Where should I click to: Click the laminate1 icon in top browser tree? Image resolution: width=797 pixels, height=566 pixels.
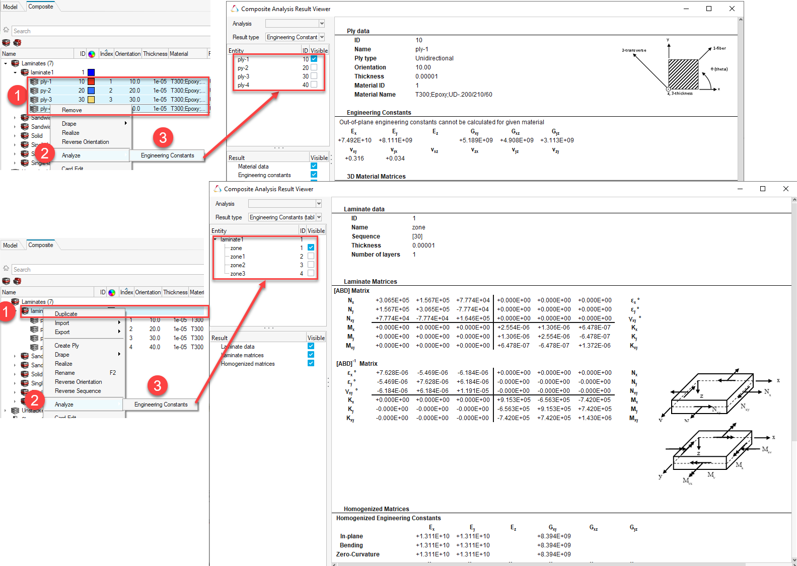[x=25, y=73]
